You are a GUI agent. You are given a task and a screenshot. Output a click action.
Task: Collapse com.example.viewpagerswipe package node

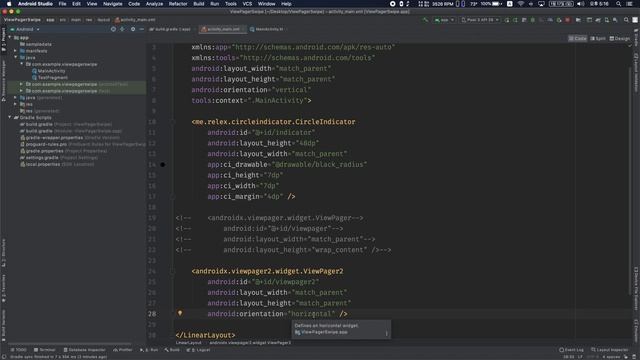point(22,64)
